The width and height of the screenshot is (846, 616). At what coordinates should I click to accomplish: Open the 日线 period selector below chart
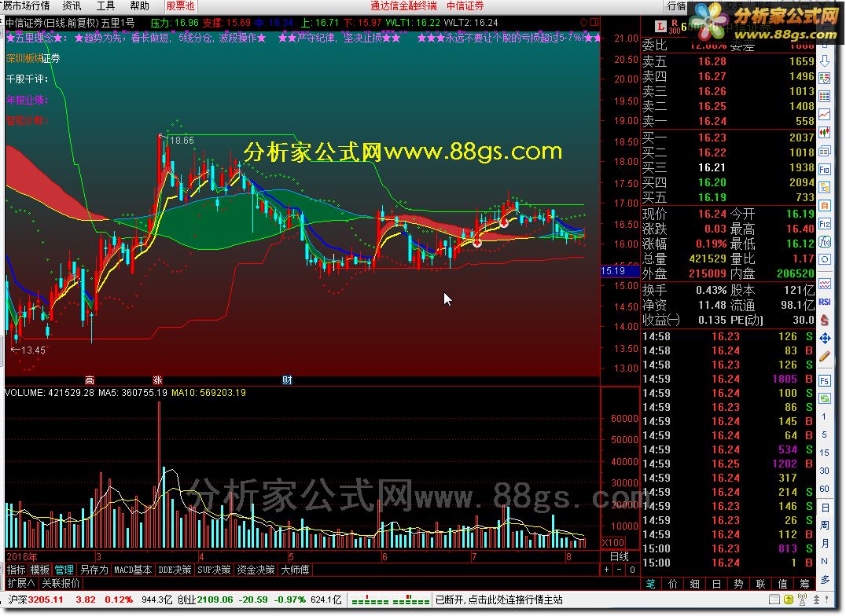click(620, 556)
